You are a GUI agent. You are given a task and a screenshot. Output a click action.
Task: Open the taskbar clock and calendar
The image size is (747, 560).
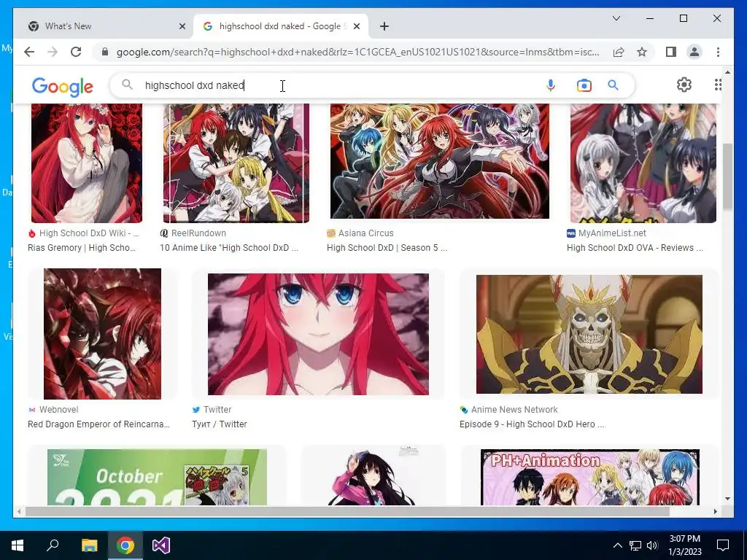coord(684,545)
